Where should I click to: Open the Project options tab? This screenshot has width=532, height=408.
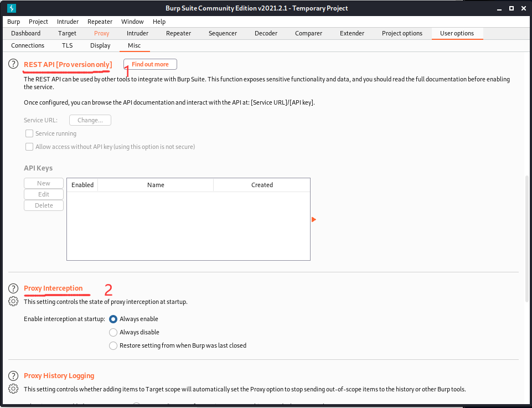click(x=402, y=33)
